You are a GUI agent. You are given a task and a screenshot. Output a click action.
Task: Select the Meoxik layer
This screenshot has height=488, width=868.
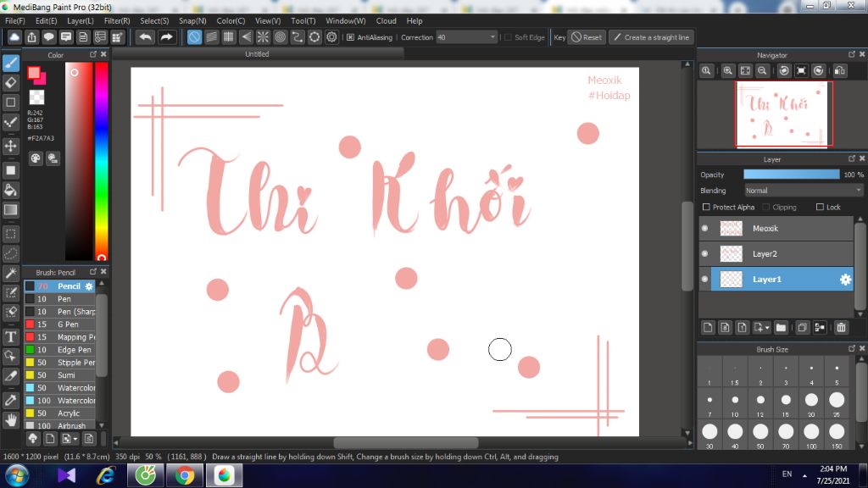pos(776,229)
